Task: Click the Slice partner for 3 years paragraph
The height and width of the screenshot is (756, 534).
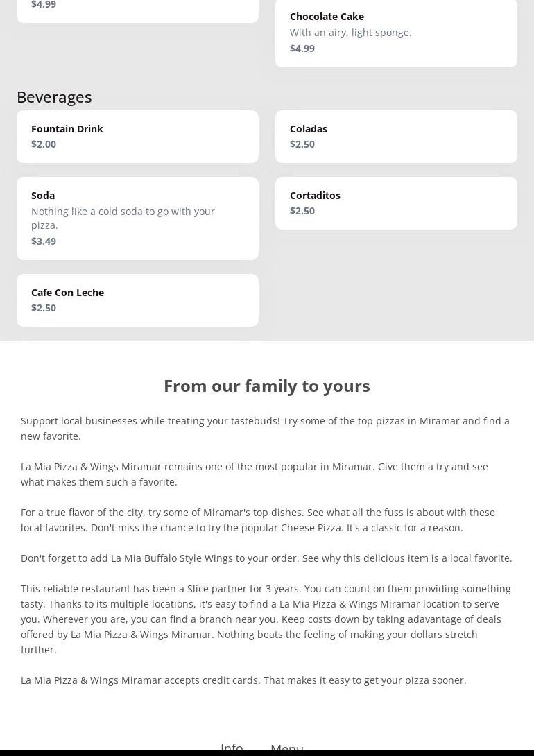Action: [266, 619]
